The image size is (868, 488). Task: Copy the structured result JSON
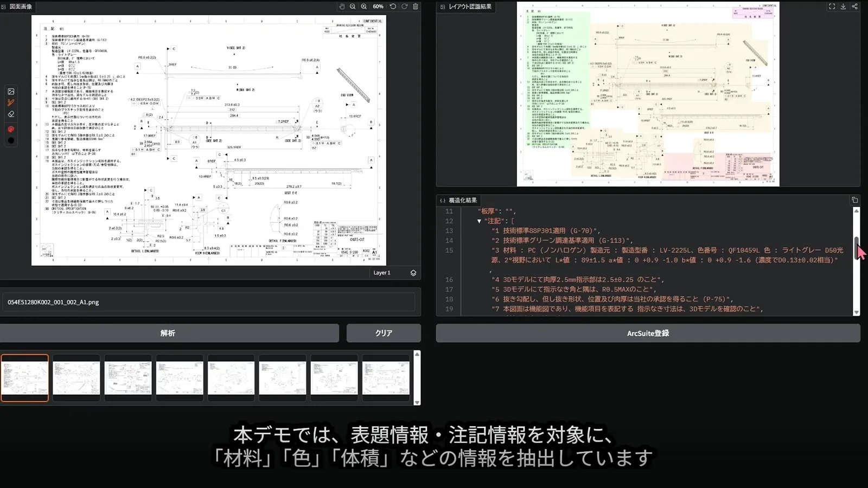pyautogui.click(x=854, y=200)
